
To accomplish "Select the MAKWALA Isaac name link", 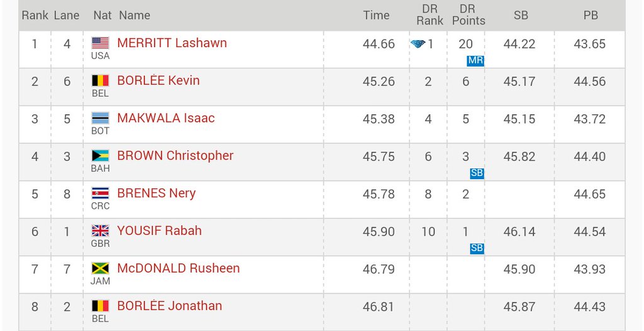I will click(x=166, y=118).
